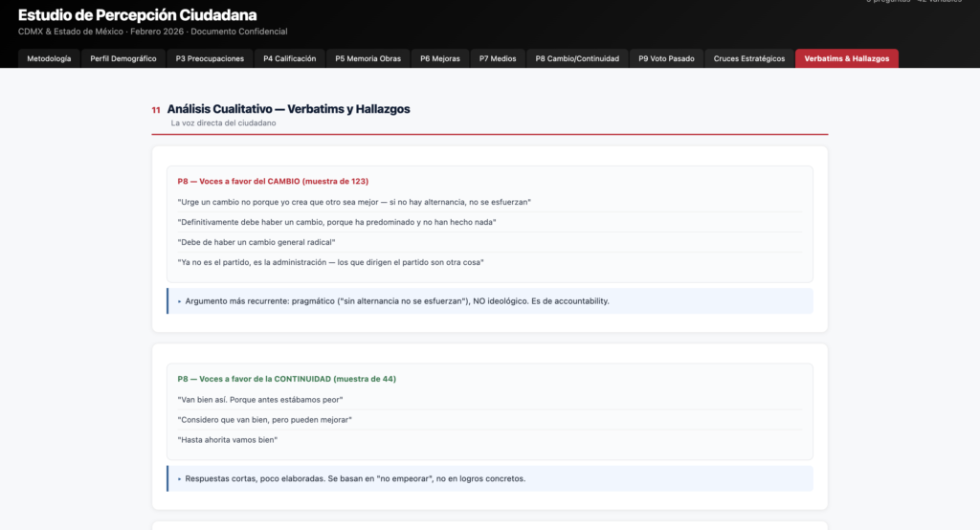
Task: Open the P5 Memoria Obras tab
Action: (367, 58)
